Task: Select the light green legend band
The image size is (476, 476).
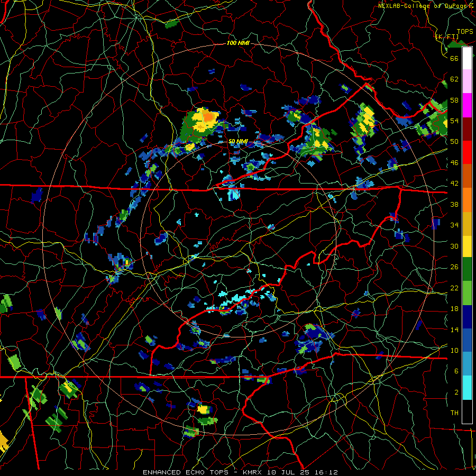Action: (467, 293)
